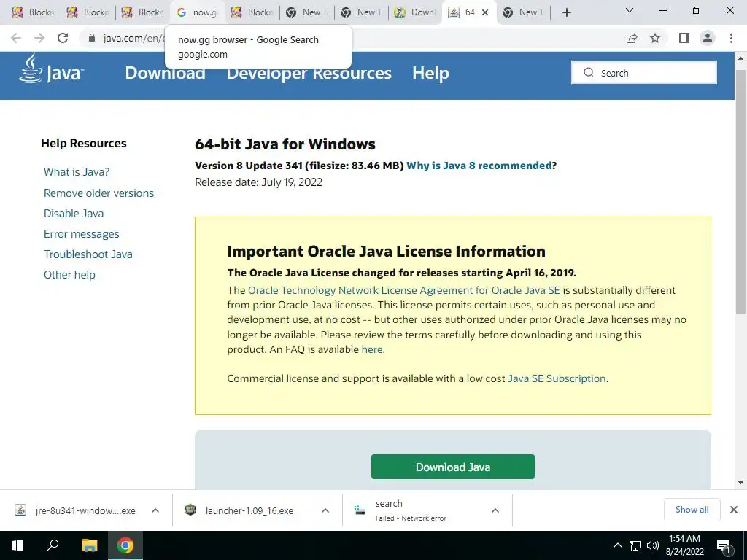Screen dimensions: 747x560
Task: Open Help in Java header
Action: pyautogui.click(x=430, y=73)
